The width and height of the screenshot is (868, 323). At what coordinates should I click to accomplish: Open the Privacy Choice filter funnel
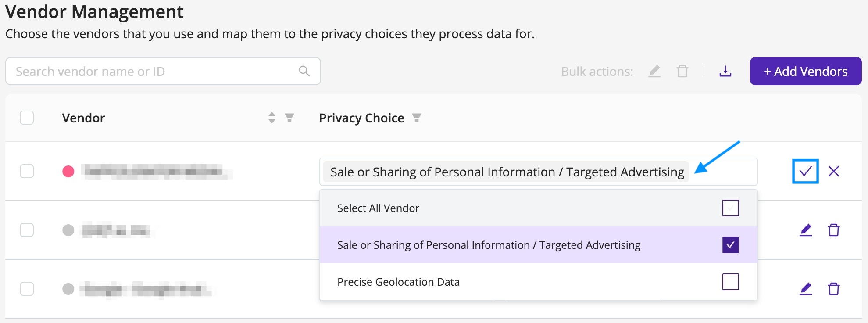pyautogui.click(x=417, y=118)
